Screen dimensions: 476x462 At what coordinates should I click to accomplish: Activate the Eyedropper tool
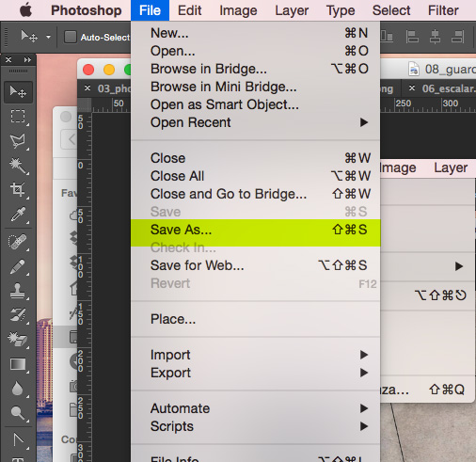pos(18,215)
